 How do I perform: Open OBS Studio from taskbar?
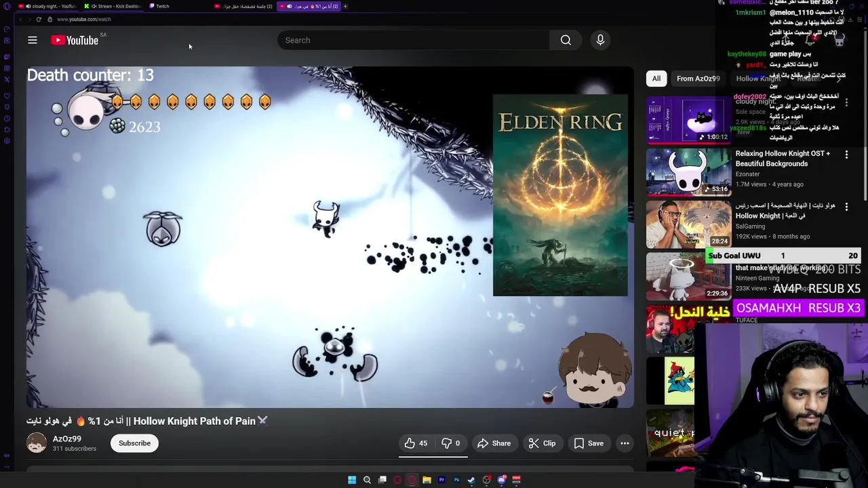(486, 480)
